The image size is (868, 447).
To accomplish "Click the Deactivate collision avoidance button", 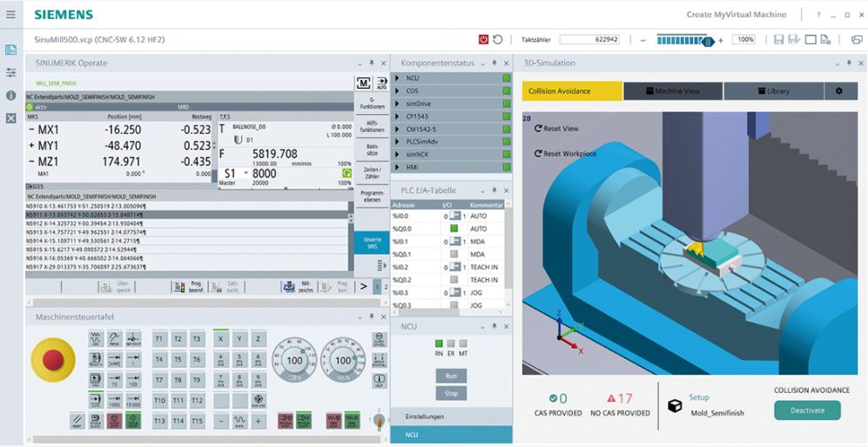I will 807,410.
